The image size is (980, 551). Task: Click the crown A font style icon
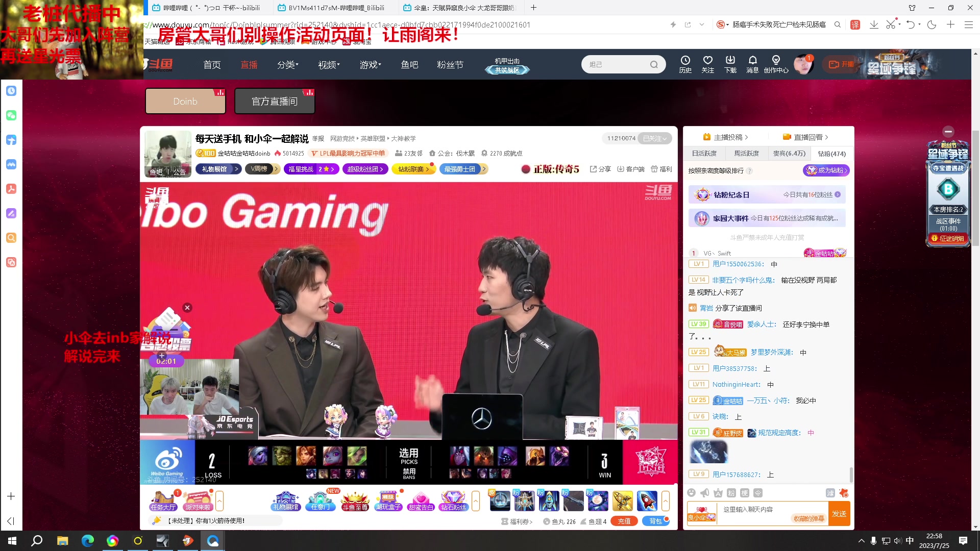click(718, 493)
